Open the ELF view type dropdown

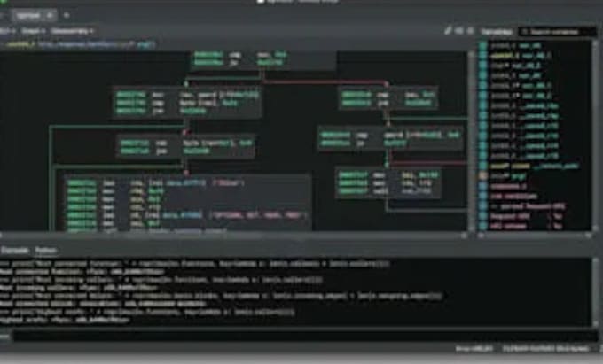7,31
